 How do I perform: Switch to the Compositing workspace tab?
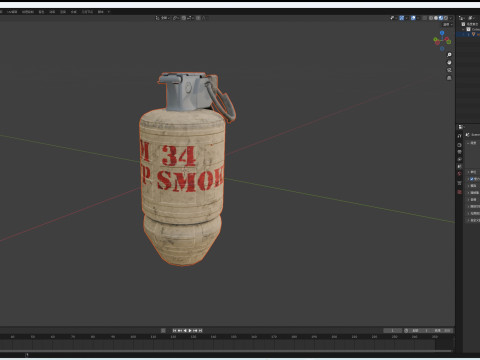[x=73, y=12]
